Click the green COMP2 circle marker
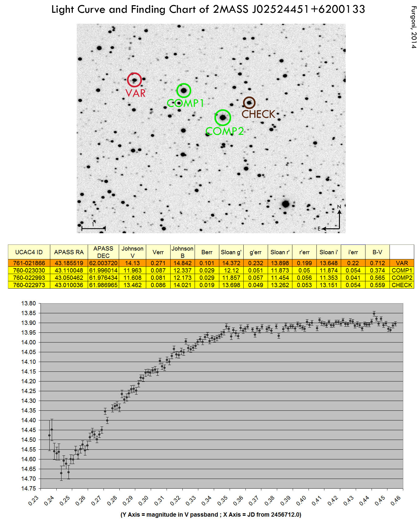The image size is (420, 527). (223, 118)
